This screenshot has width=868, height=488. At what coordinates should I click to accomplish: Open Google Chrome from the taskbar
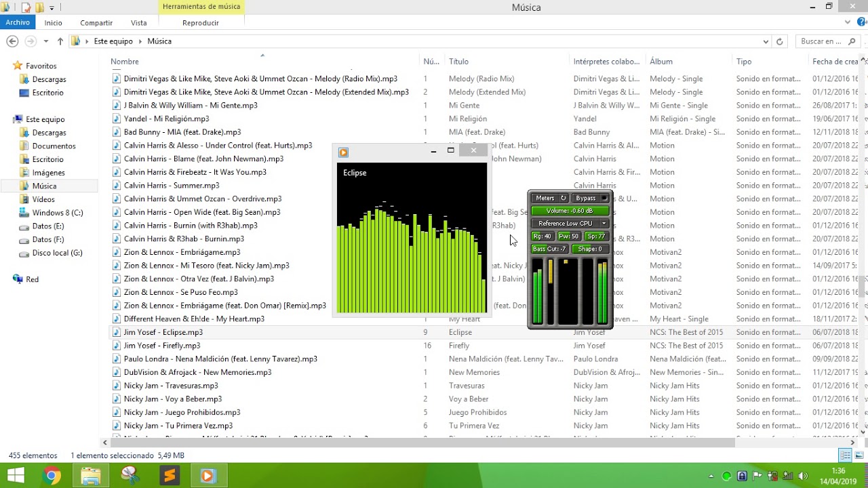[51, 476]
